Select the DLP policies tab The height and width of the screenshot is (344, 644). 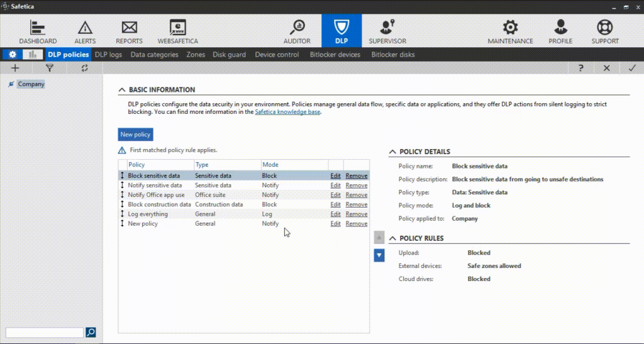point(68,55)
